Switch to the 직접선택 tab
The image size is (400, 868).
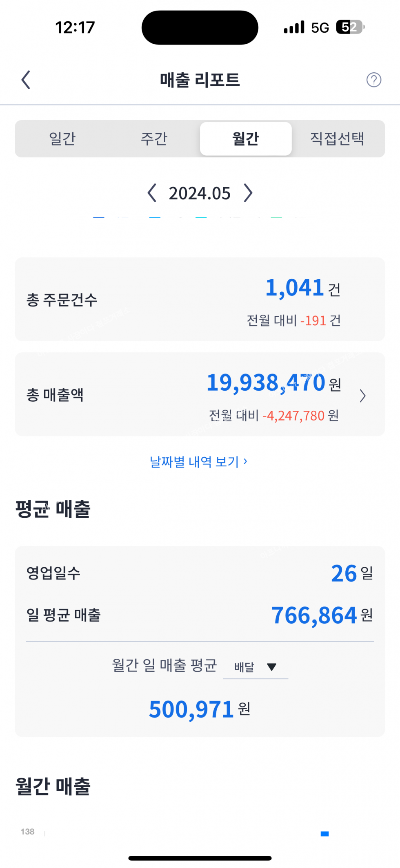[337, 139]
